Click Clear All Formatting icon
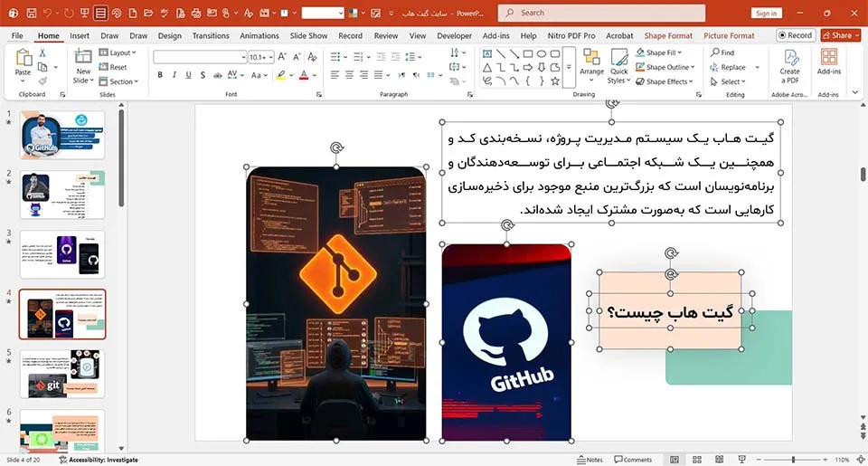Viewport: 868px width, 466px height. tap(312, 56)
